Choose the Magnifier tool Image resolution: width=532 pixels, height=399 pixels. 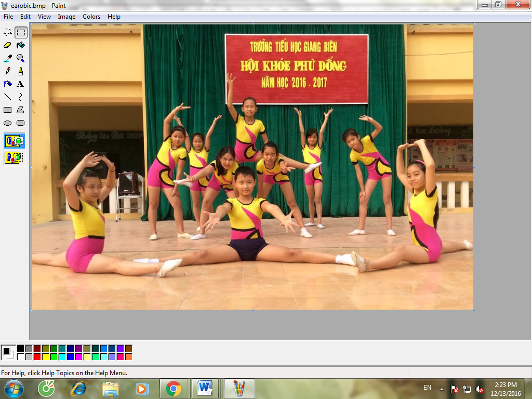[x=21, y=58]
